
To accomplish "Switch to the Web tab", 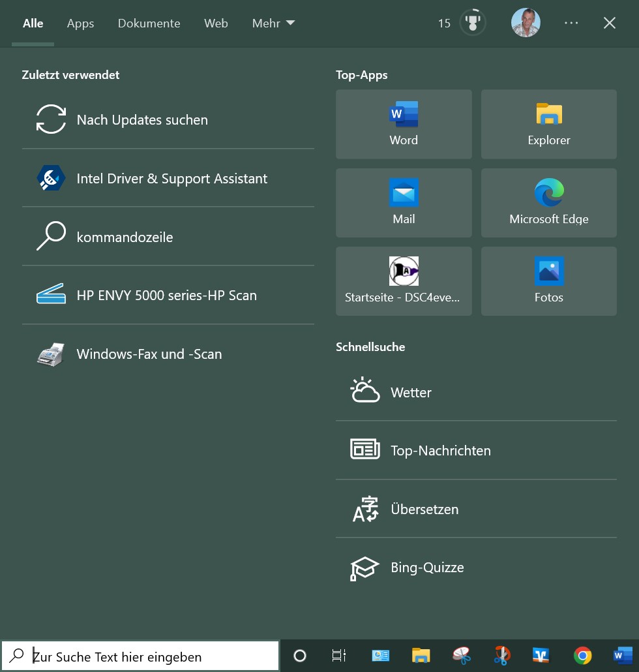I will pyautogui.click(x=216, y=23).
